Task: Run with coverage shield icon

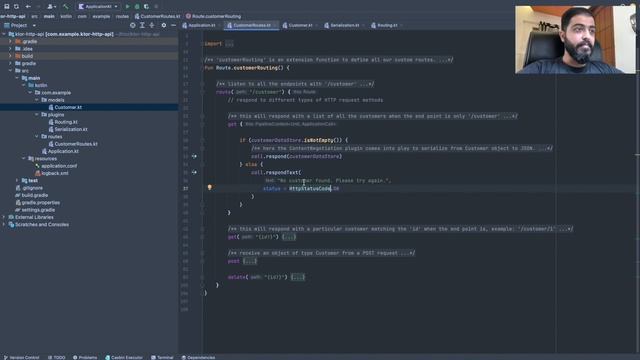Action: (x=147, y=7)
